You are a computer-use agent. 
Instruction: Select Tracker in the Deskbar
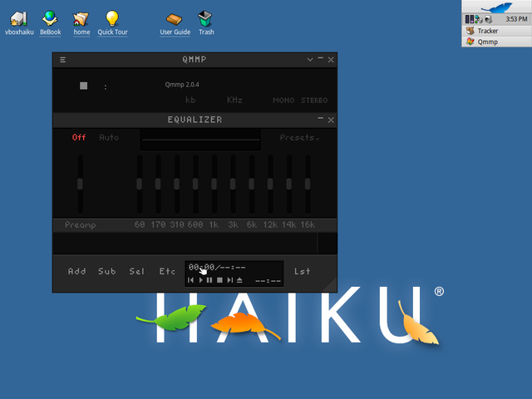[x=497, y=31]
